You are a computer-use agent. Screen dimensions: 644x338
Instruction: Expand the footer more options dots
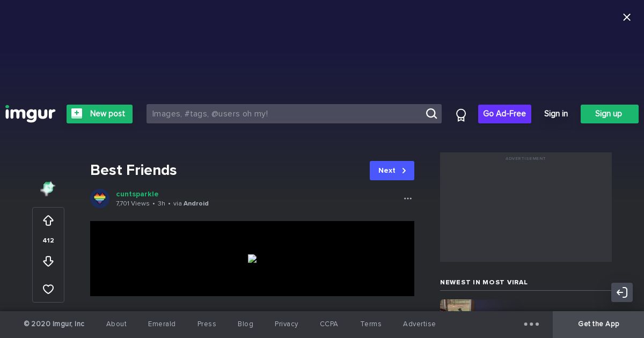point(531,324)
